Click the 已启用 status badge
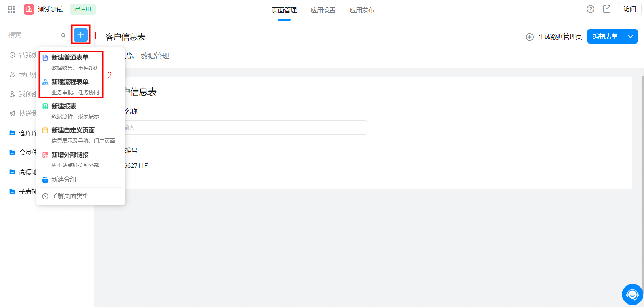 83,9
